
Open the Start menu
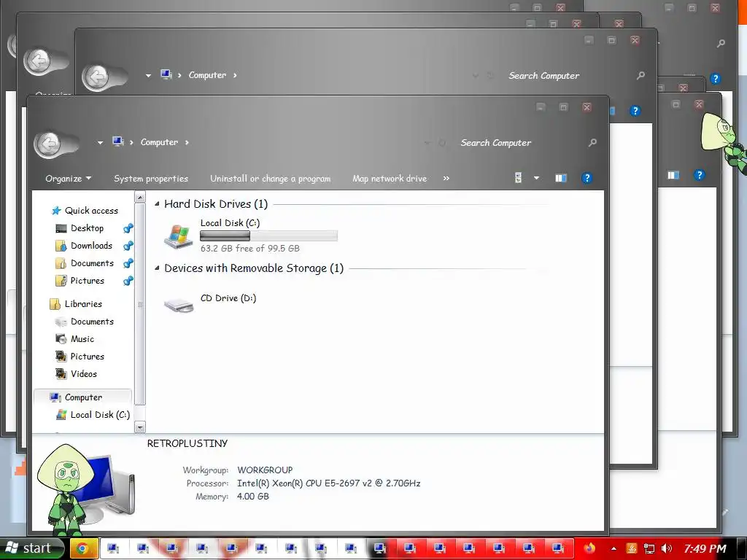click(x=31, y=548)
